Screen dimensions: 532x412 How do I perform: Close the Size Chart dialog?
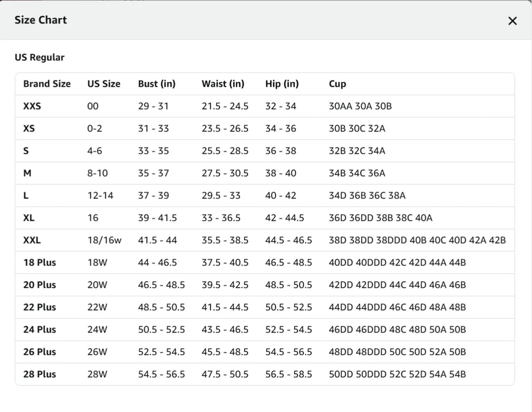click(x=512, y=21)
